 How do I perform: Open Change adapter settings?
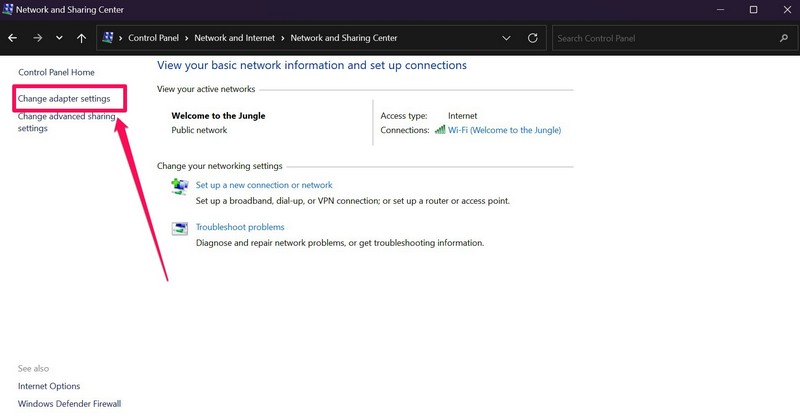[x=64, y=99]
